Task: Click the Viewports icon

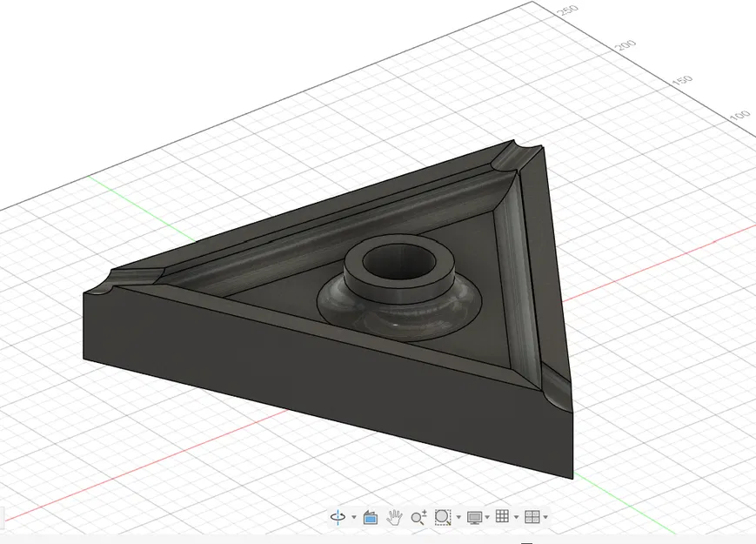Action: coord(532,517)
